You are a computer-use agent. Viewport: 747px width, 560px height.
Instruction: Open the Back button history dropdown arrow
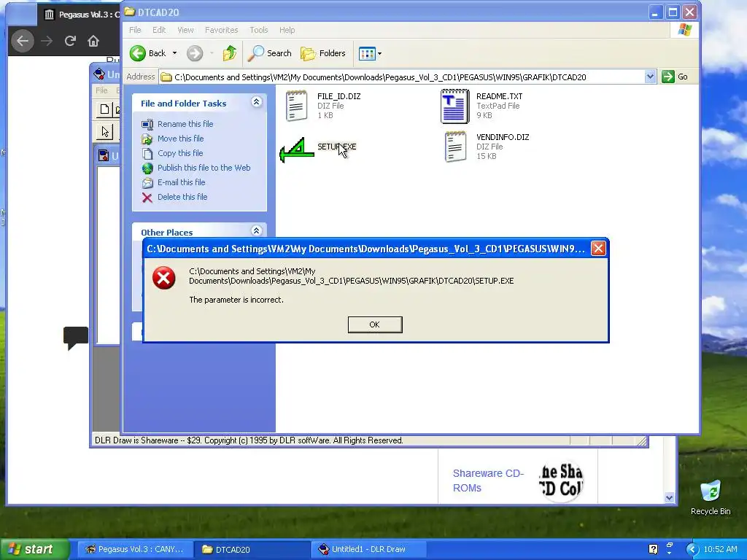tap(175, 53)
